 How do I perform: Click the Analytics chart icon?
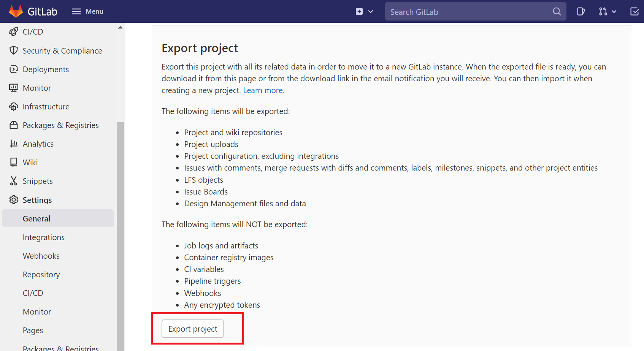(x=14, y=144)
